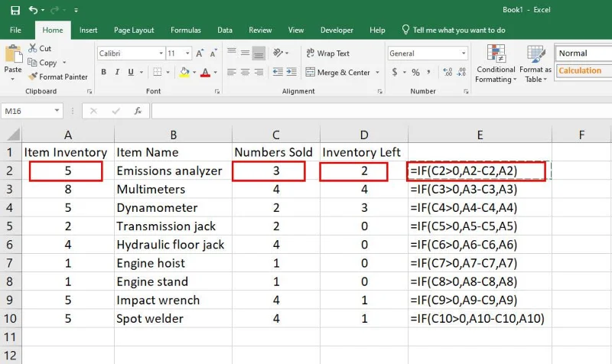Toggle Align Left icon
This screenshot has width=612, height=364.
(x=232, y=72)
